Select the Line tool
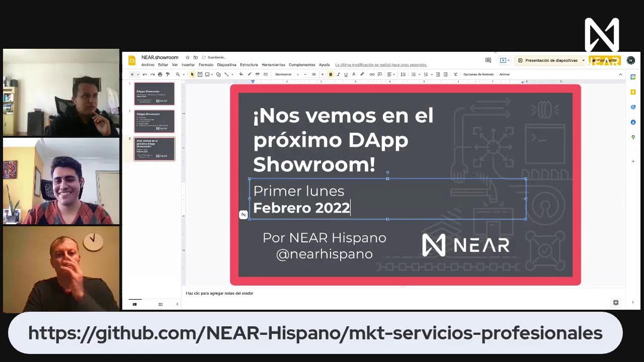This screenshot has width=644, height=362. (x=226, y=74)
